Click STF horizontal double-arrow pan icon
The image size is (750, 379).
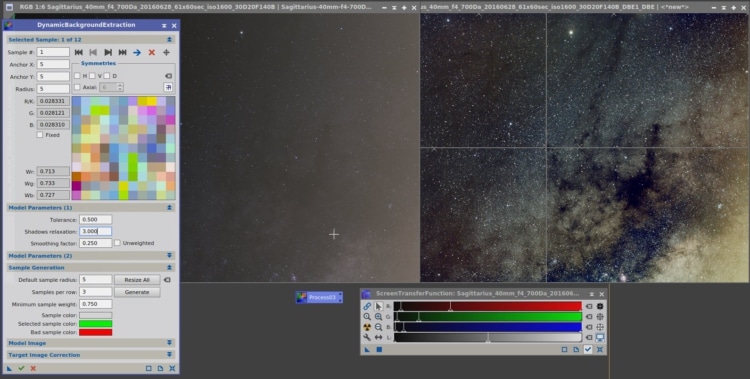(378, 338)
